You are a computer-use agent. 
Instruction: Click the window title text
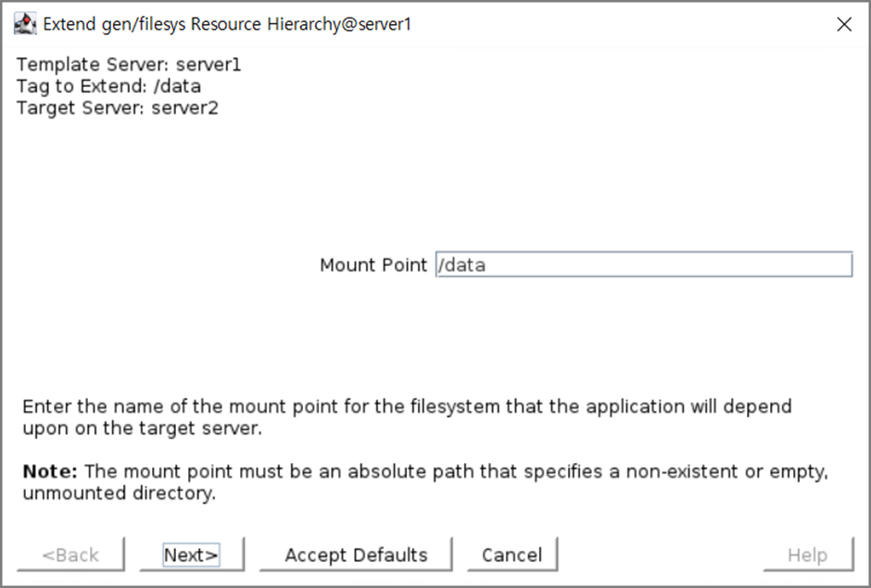click(227, 24)
